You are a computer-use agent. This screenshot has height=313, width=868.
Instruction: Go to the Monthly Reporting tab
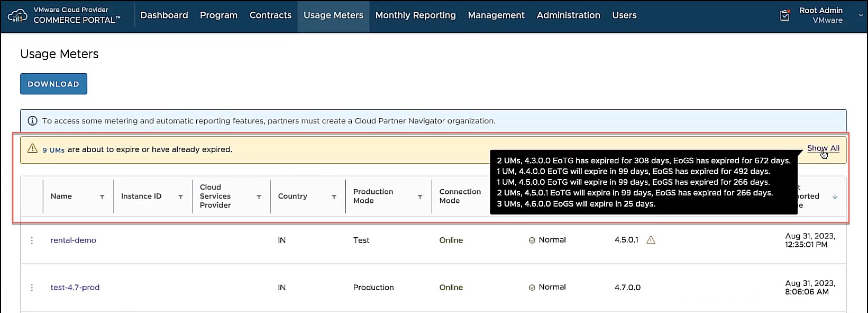click(x=415, y=15)
